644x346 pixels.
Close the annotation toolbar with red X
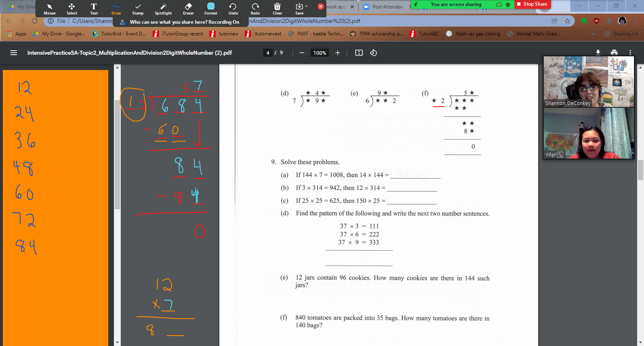[321, 6]
